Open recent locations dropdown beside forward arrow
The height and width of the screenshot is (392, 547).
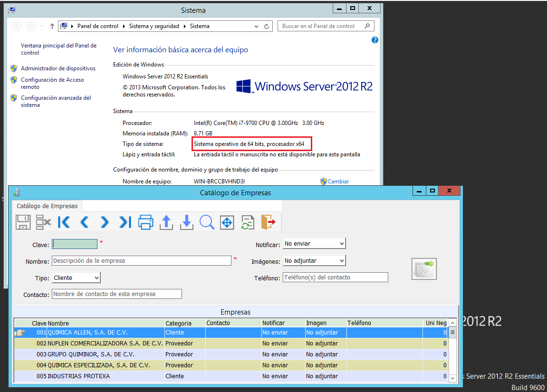point(41,26)
